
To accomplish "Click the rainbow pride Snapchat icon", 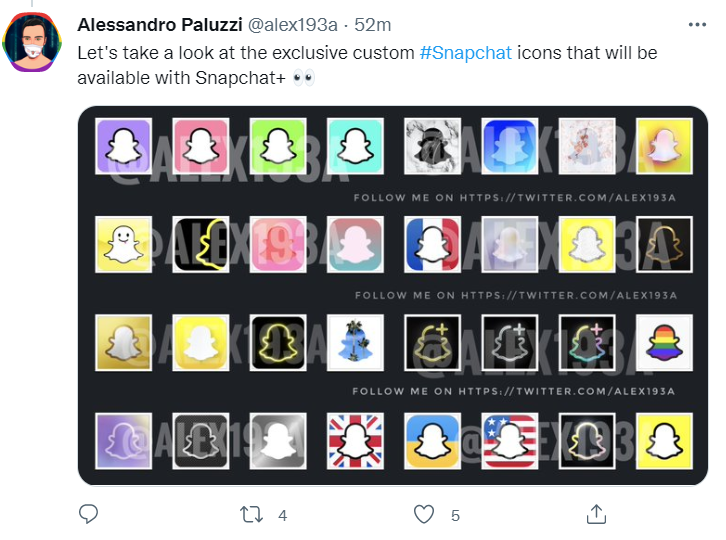I will tap(666, 344).
